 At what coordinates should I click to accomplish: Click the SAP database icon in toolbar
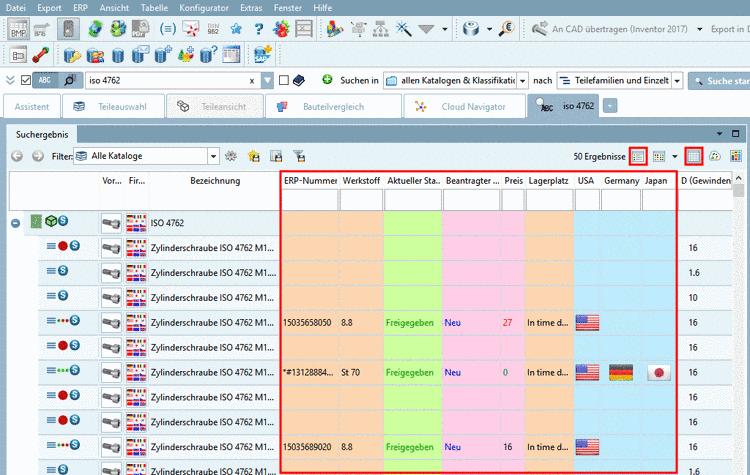262,54
